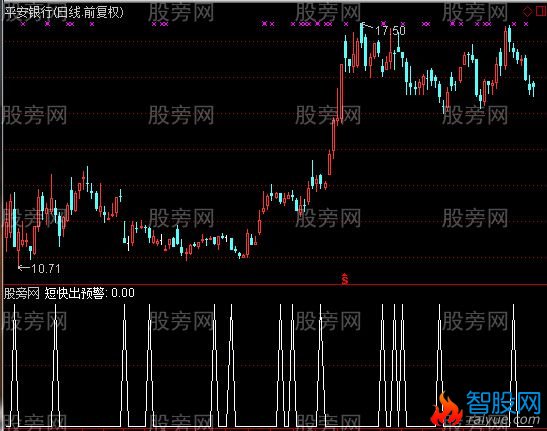Click the 短快出预警 indicator label

(x=74, y=293)
